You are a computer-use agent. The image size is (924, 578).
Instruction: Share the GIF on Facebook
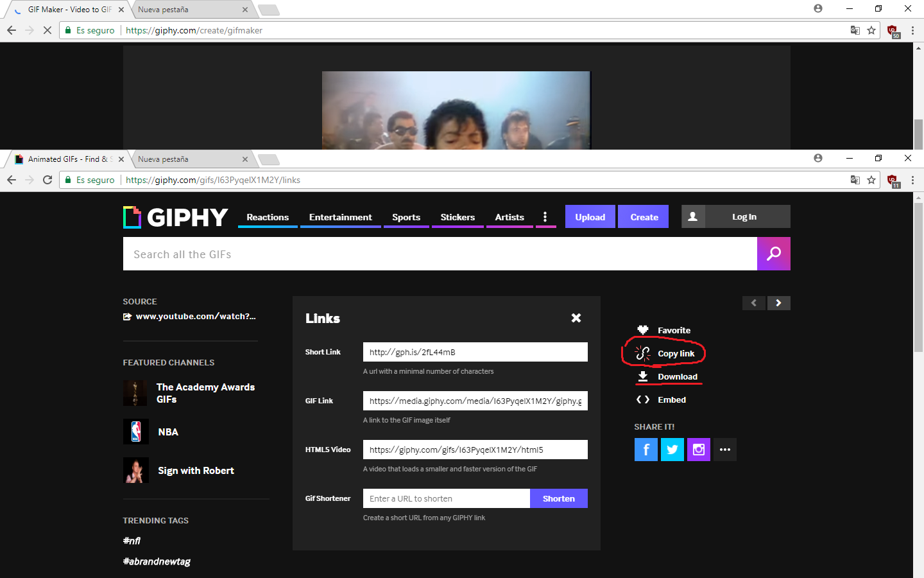[x=646, y=450]
